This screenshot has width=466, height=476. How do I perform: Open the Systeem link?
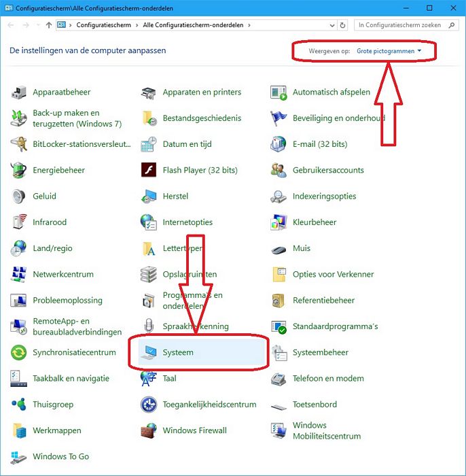click(178, 352)
